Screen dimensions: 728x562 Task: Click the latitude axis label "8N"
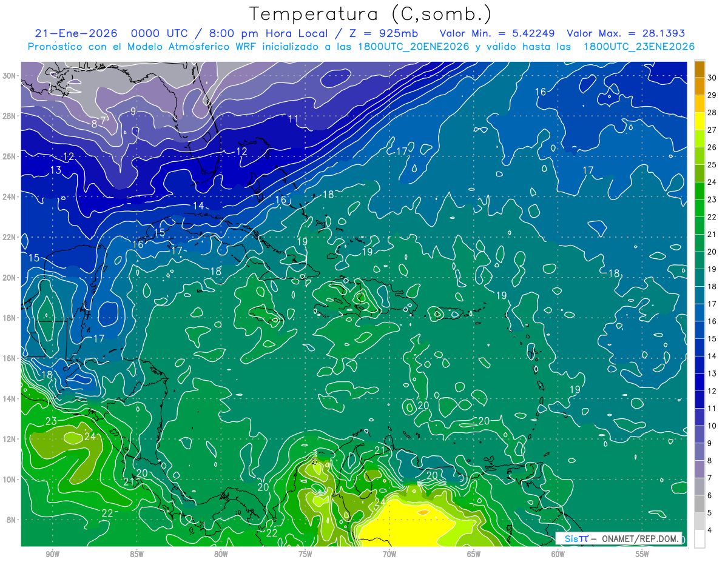tap(12, 520)
